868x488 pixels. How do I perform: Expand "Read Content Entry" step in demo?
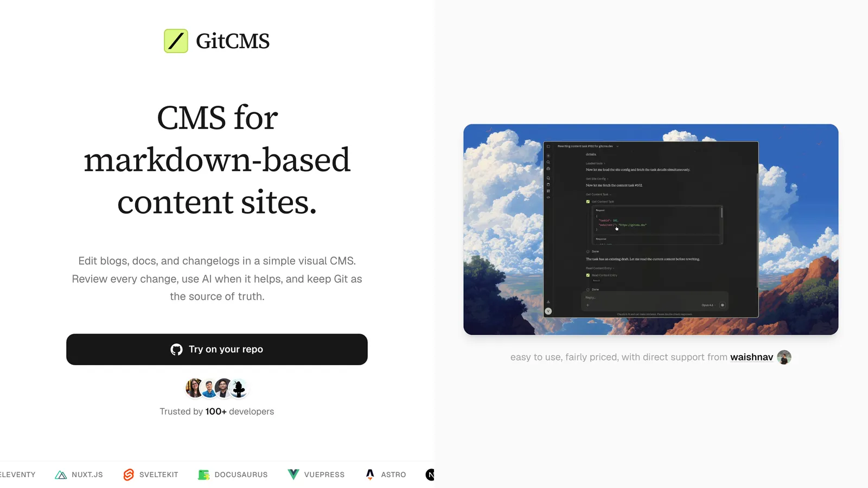pos(600,268)
